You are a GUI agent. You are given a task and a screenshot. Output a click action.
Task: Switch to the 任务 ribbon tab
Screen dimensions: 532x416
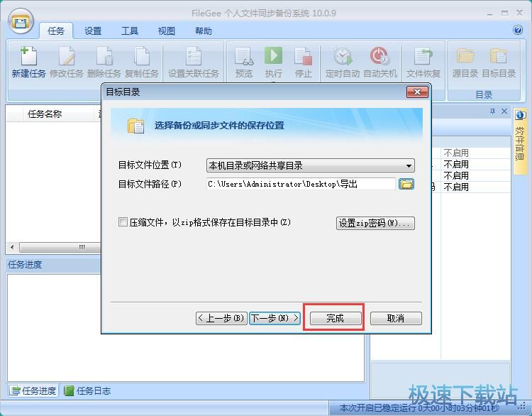[56, 31]
